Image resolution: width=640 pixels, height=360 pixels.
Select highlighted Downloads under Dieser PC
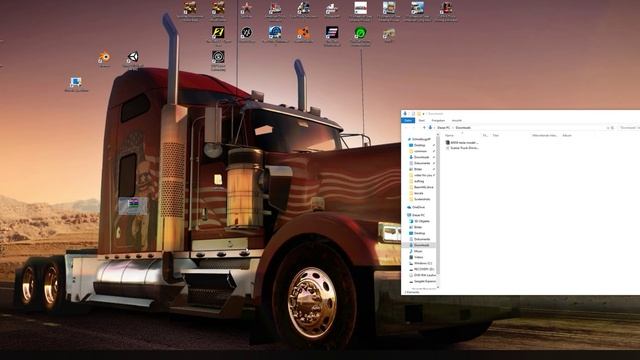click(419, 245)
